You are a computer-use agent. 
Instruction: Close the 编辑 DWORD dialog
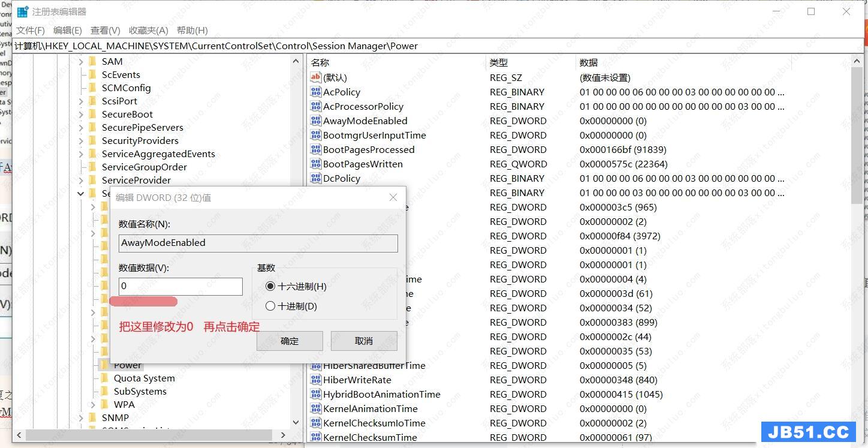coord(393,197)
